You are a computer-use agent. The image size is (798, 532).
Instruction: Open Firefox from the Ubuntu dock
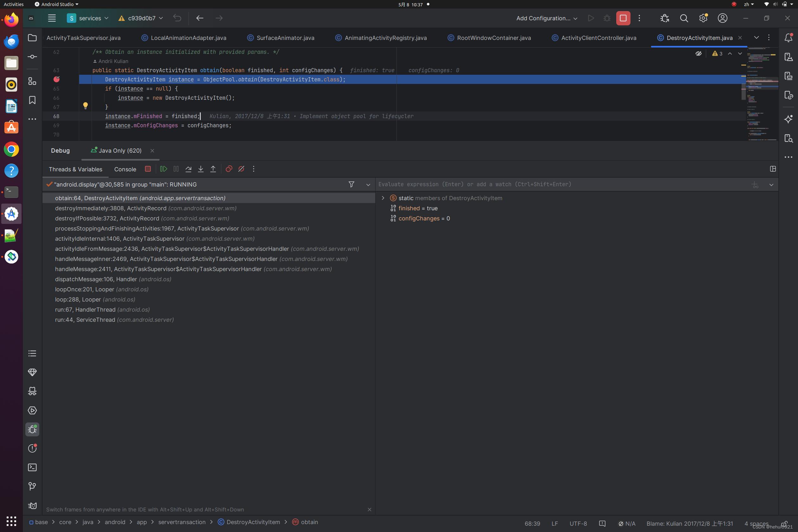click(11, 20)
